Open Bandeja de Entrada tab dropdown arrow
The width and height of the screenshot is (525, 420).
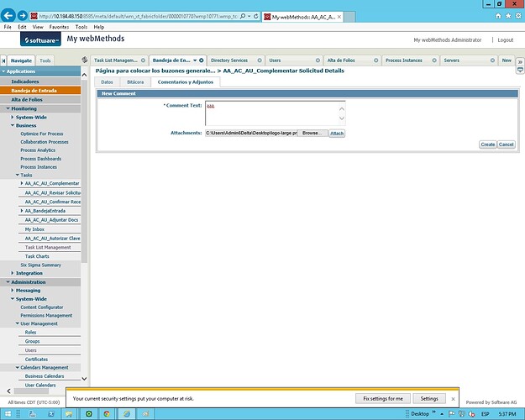coord(195,60)
